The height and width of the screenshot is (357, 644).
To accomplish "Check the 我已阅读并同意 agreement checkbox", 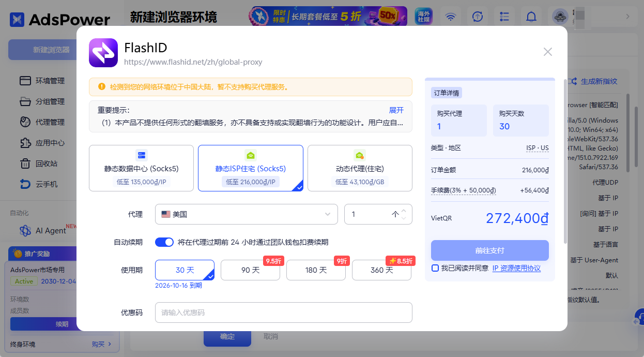I will tap(435, 268).
